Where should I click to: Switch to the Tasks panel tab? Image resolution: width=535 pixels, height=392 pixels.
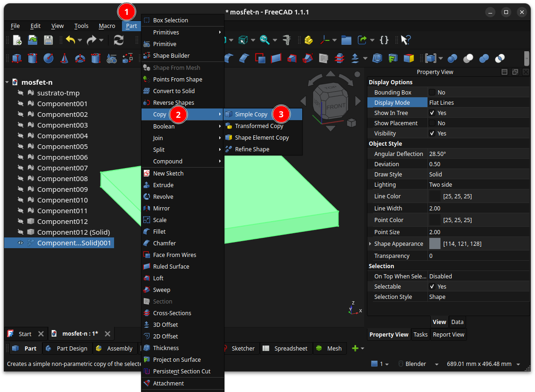(420, 335)
